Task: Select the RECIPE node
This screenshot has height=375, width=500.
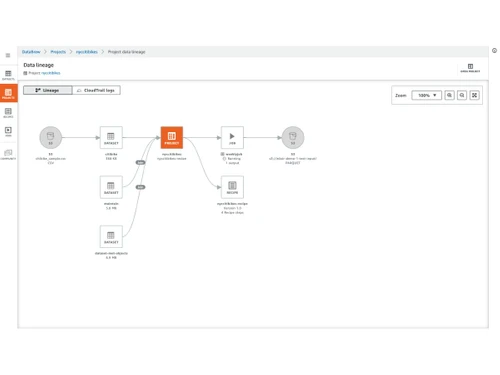Action: pos(232,187)
